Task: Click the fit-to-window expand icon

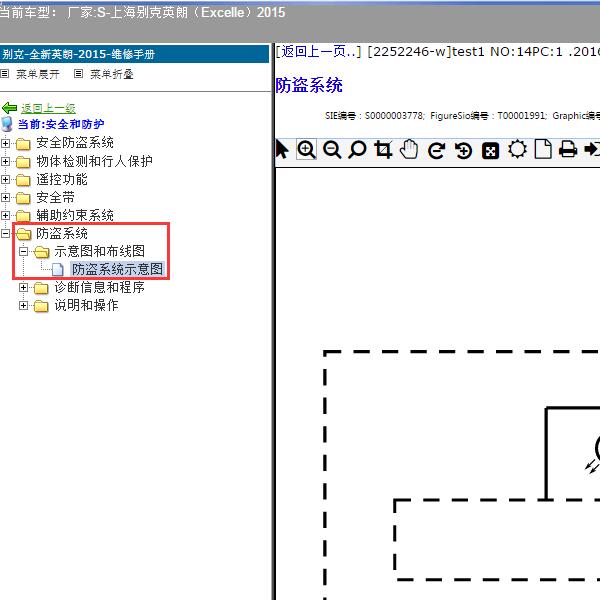Action: 490,150
